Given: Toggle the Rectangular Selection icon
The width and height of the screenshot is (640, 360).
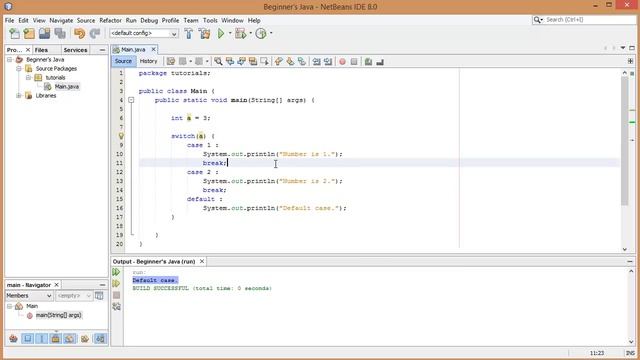Looking at the screenshot, I should [x=264, y=62].
